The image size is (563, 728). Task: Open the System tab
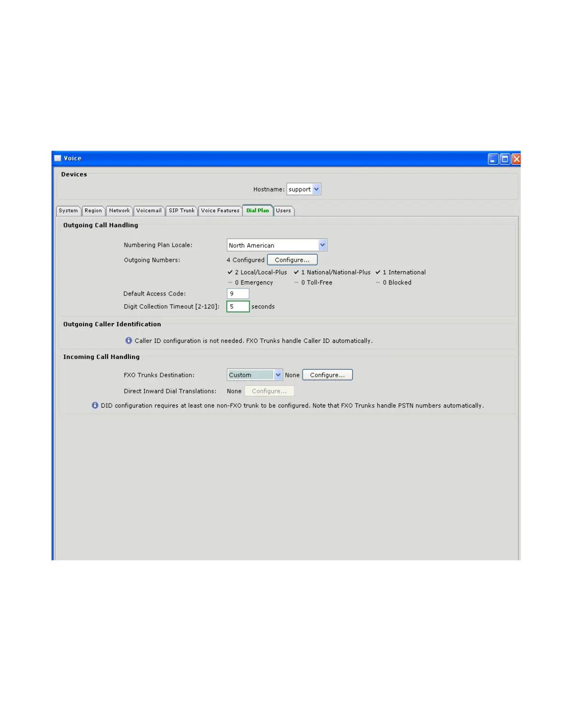click(68, 210)
